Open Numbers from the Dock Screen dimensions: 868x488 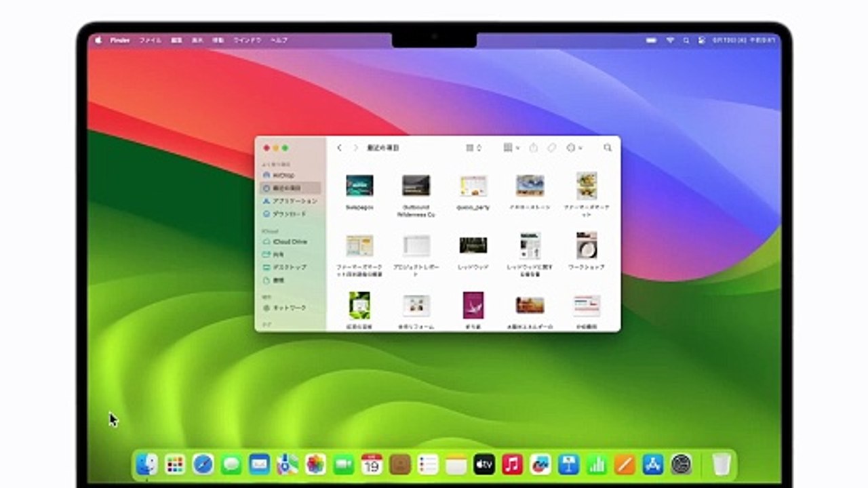[x=597, y=464]
